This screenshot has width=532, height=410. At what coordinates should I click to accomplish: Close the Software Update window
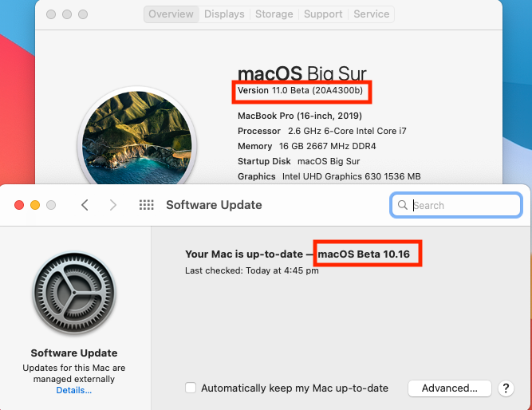(x=19, y=205)
